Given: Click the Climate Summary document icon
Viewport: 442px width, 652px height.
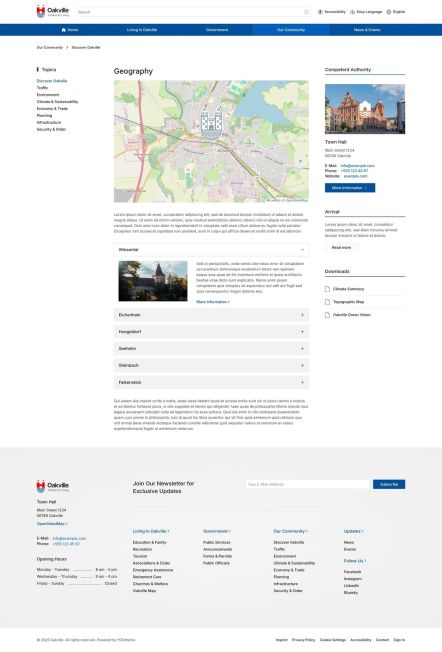Looking at the screenshot, I should click(x=327, y=289).
